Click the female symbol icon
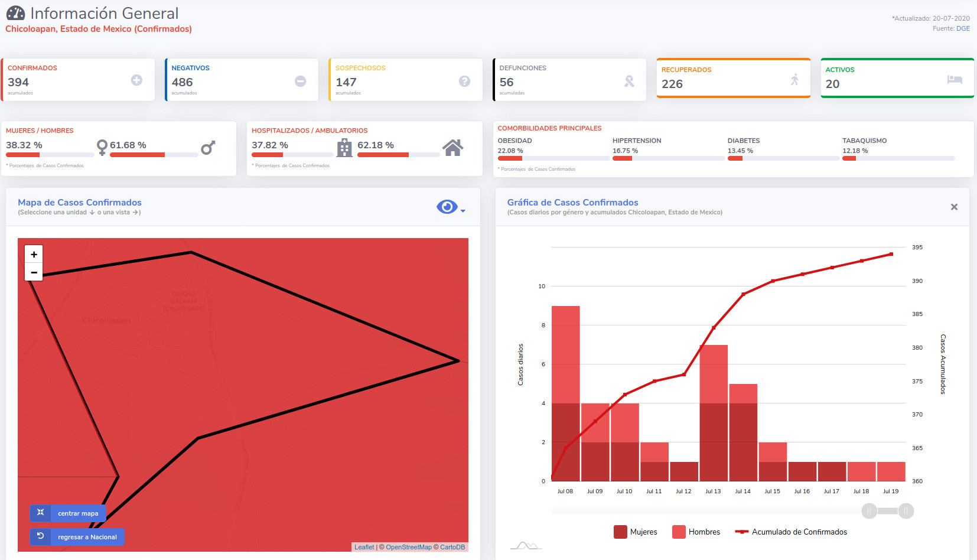 [102, 147]
